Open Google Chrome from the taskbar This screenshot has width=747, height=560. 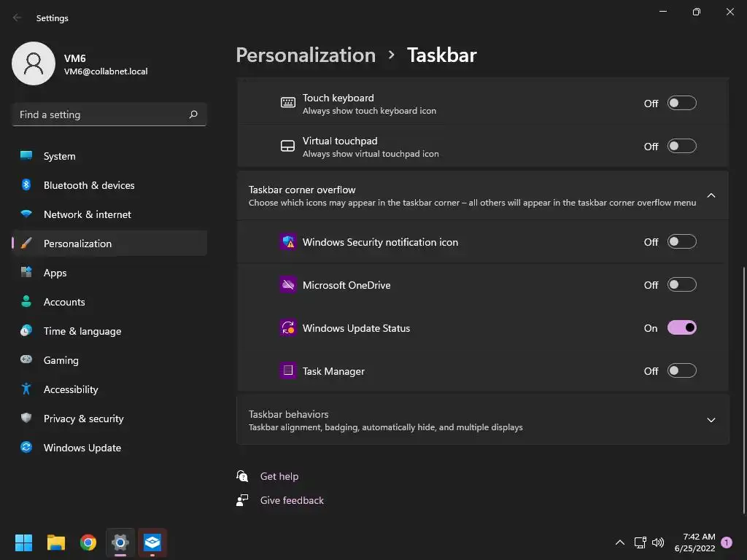point(88,542)
